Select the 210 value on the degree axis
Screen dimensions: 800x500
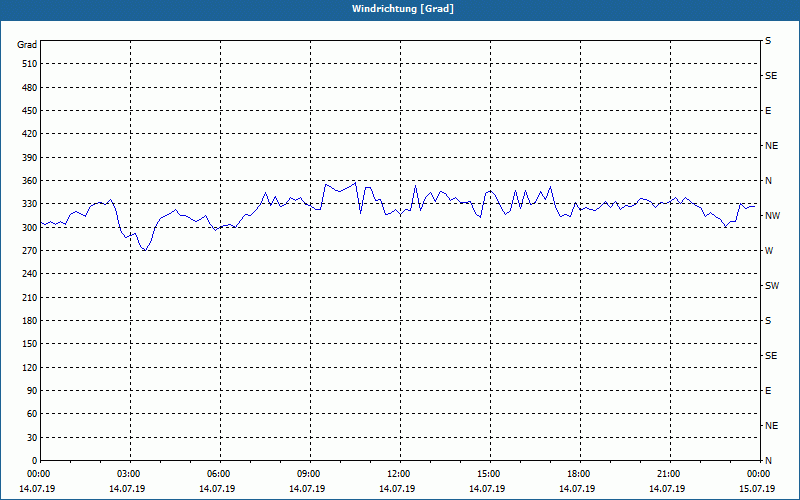pyautogui.click(x=30, y=297)
